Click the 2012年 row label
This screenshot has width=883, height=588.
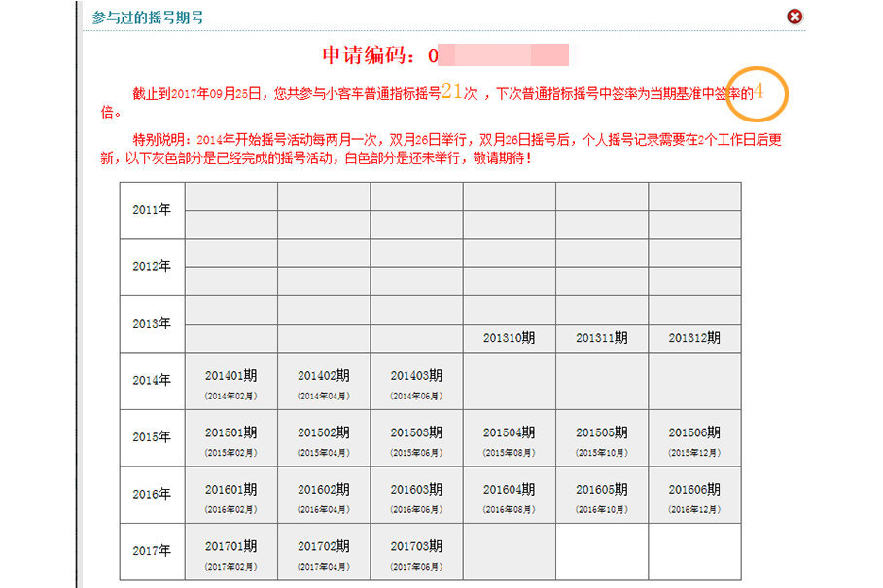pos(152,266)
